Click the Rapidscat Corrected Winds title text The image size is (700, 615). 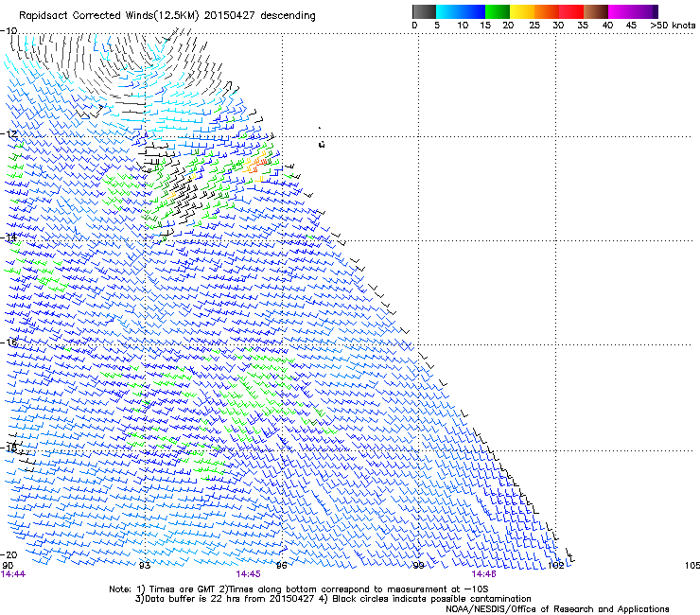click(x=167, y=15)
